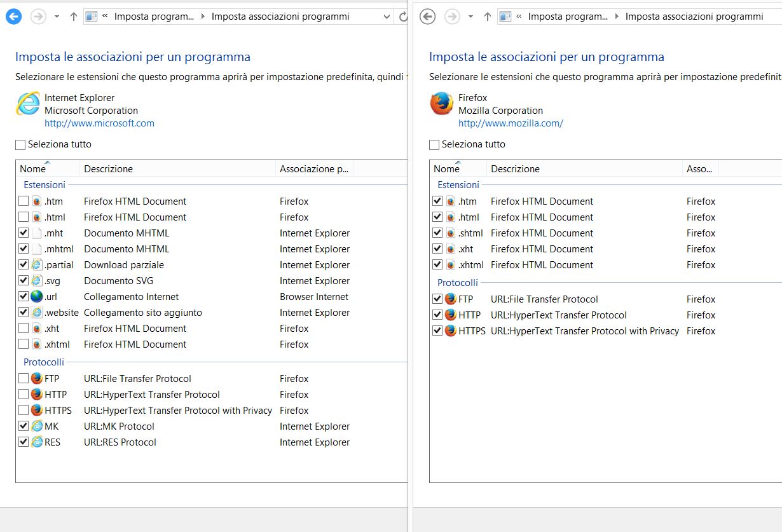Select the .website Collegamento sito aggiunto row
Image resolution: width=782 pixels, height=532 pixels.
click(212, 312)
